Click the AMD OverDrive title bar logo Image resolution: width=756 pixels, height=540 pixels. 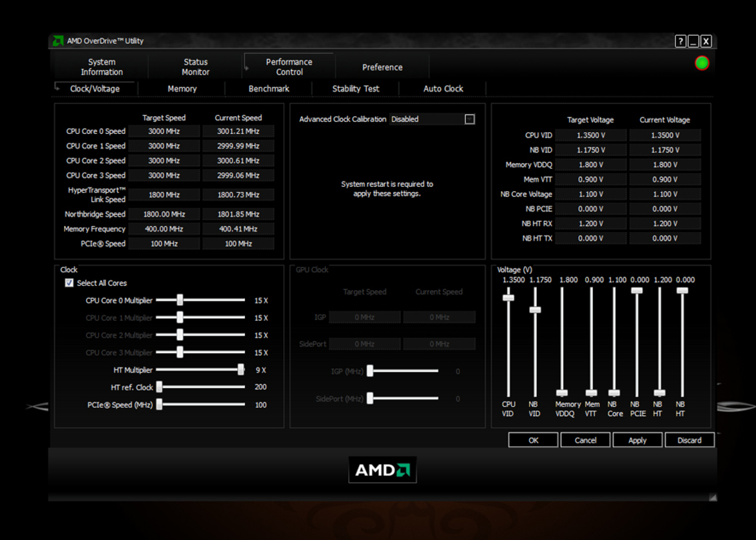58,41
